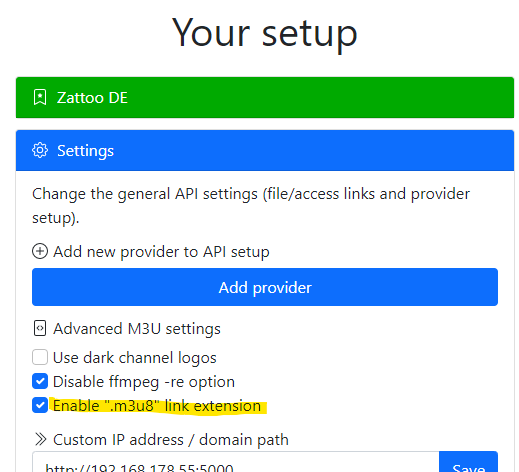Uncheck Disable ffmpeg -re option
Screen dimensions: 519x472
(40, 381)
